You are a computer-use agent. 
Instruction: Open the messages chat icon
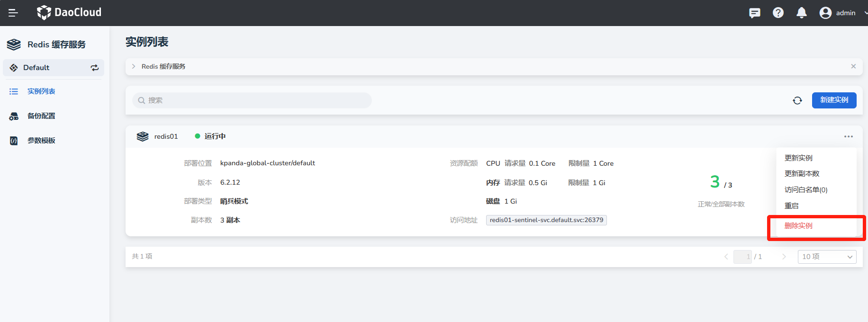pos(754,13)
